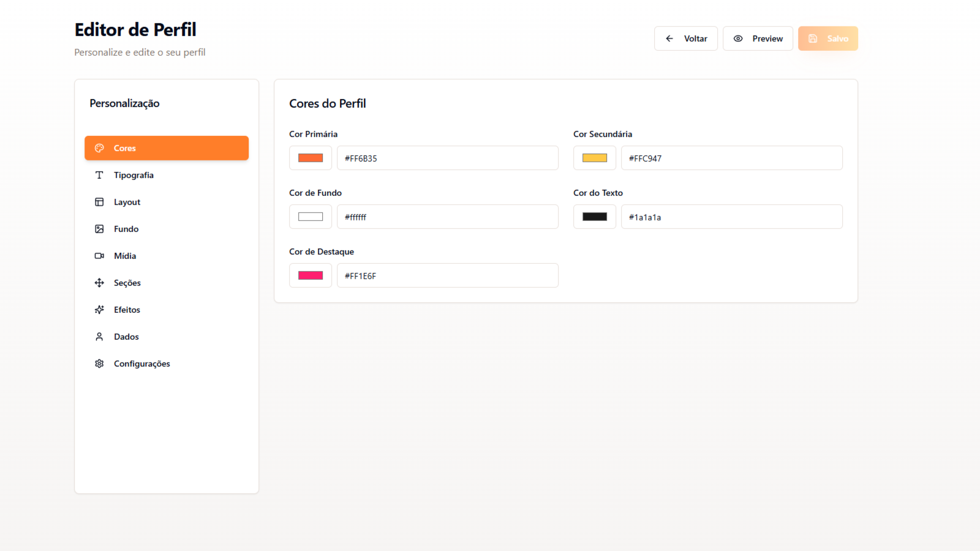Screen dimensions: 980x551
Task: Open the profile Preview
Action: [758, 39]
